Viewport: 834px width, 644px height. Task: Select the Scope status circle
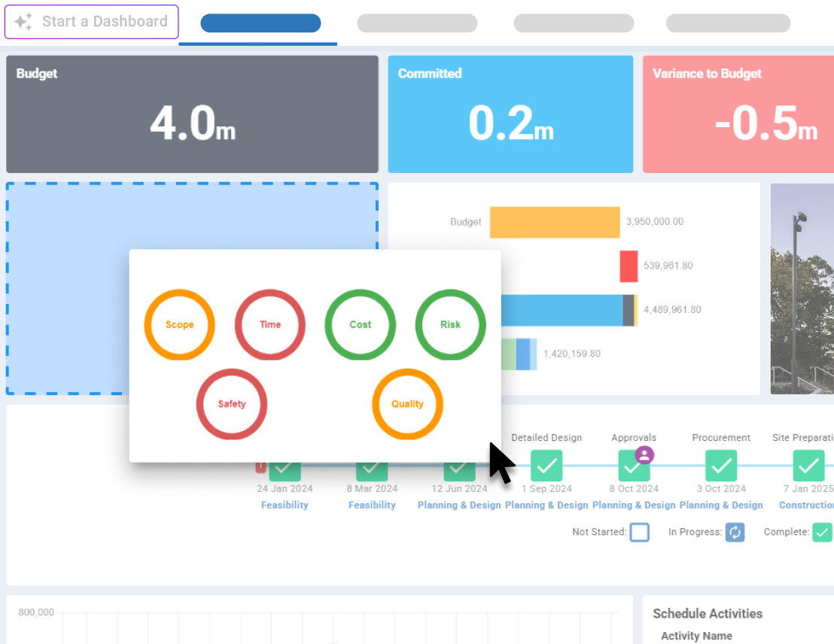click(x=179, y=324)
